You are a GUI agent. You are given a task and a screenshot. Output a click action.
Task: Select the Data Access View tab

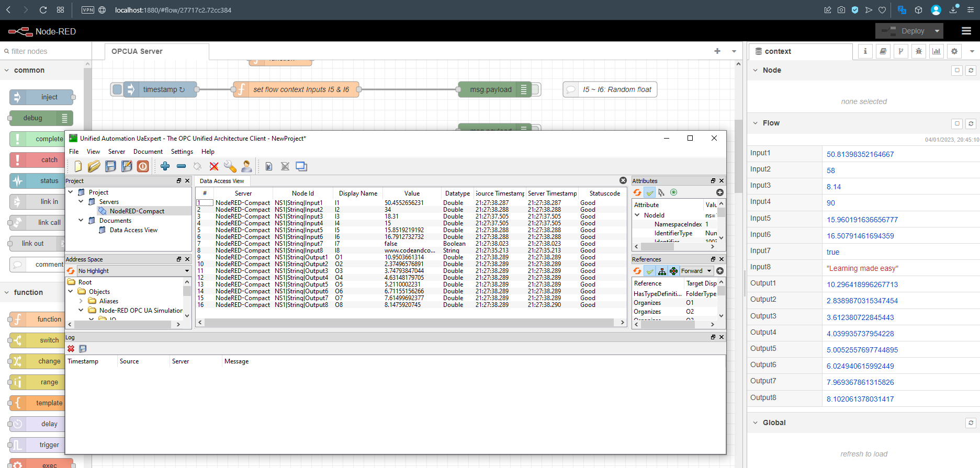[x=222, y=181]
